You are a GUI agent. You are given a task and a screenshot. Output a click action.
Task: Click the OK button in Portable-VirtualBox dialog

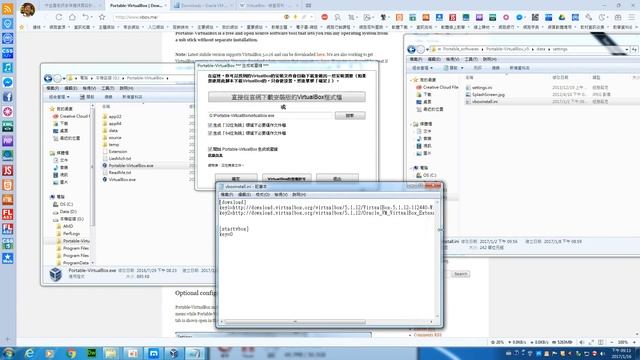[236, 178]
